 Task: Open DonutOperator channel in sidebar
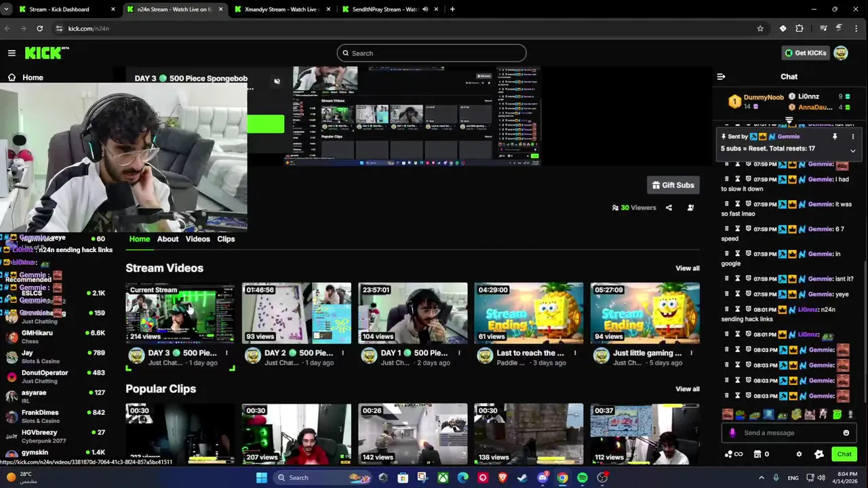coord(56,376)
